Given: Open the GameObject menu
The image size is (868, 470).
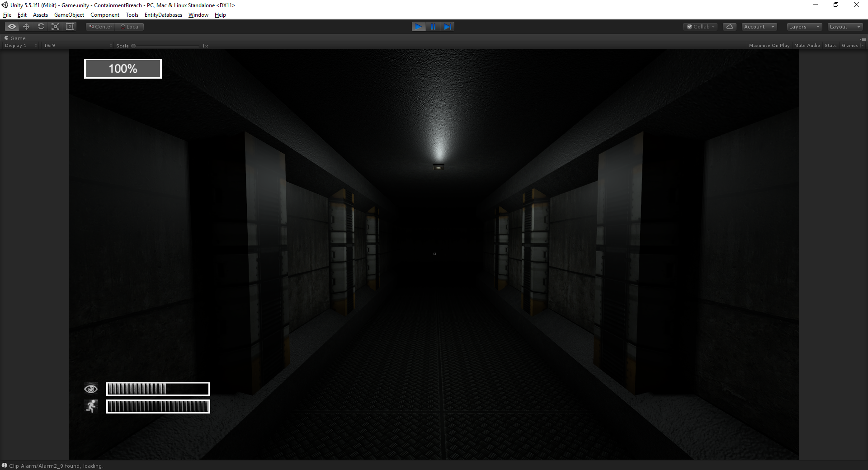Looking at the screenshot, I should coord(69,15).
